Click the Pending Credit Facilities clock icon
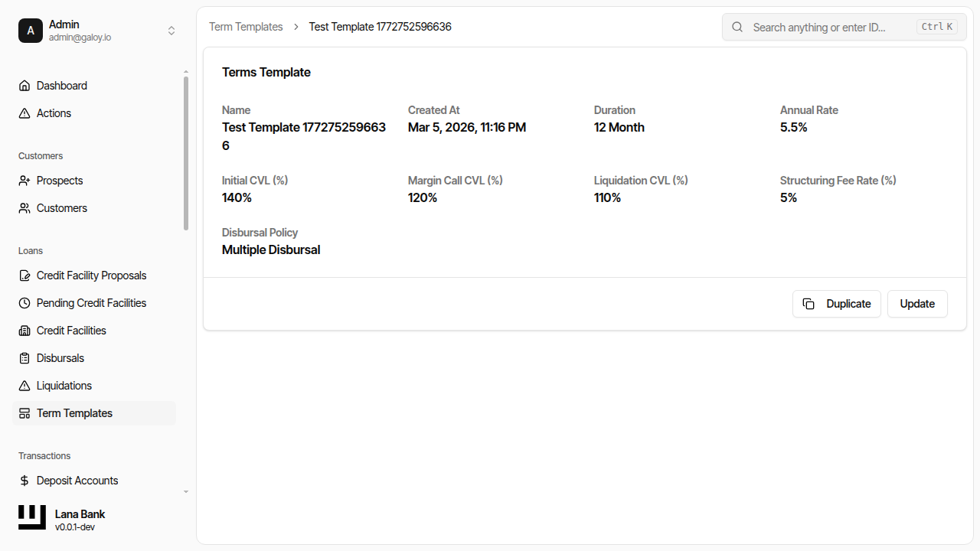The image size is (980, 551). (x=24, y=303)
